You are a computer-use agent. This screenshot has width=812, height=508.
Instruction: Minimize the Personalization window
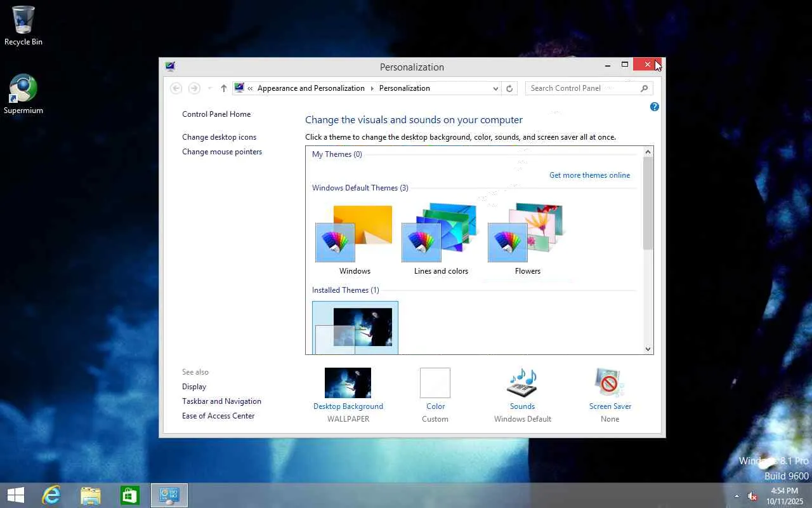tap(608, 65)
